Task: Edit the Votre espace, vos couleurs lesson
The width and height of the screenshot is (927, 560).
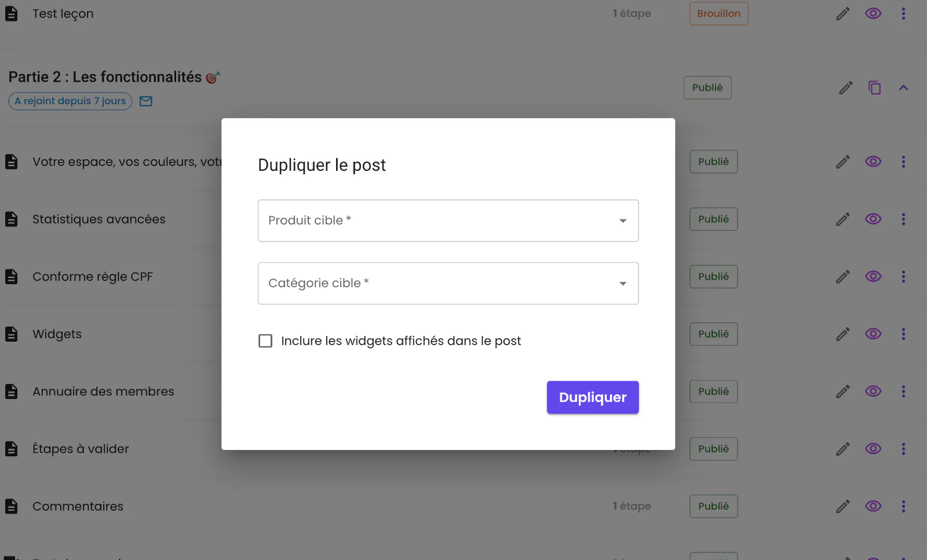Action: pos(843,162)
